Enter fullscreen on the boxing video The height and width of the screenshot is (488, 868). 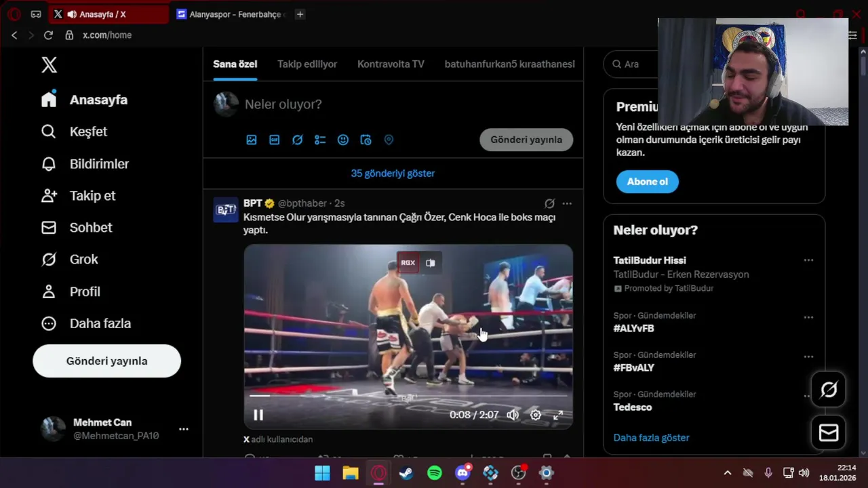point(558,415)
